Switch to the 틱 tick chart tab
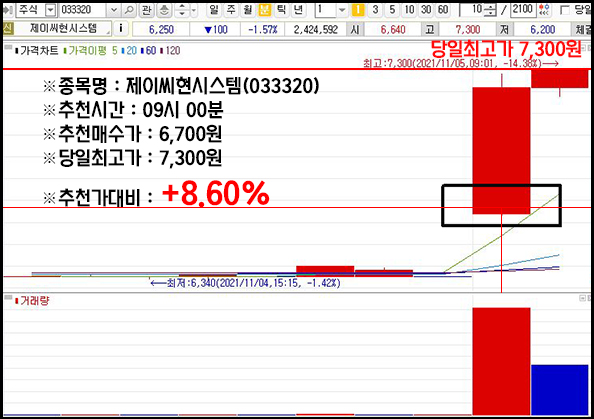Viewport: 594px width, 419px height. (x=281, y=10)
